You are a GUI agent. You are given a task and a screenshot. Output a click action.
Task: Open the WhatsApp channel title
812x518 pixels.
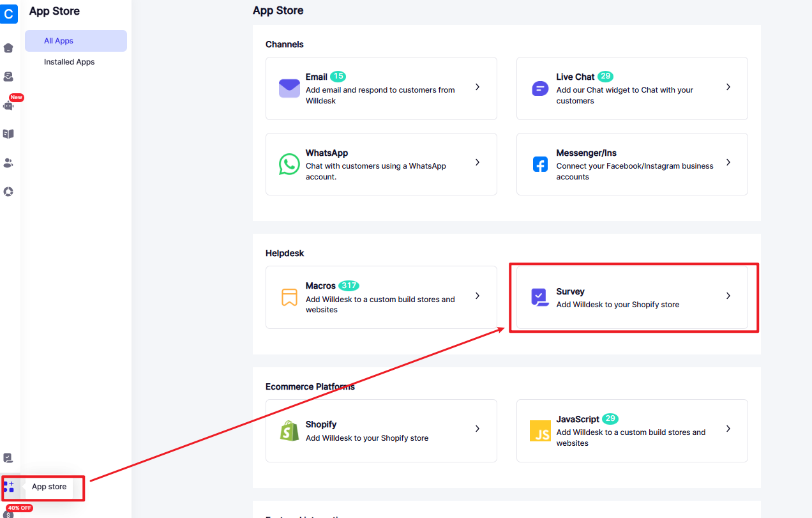point(327,153)
